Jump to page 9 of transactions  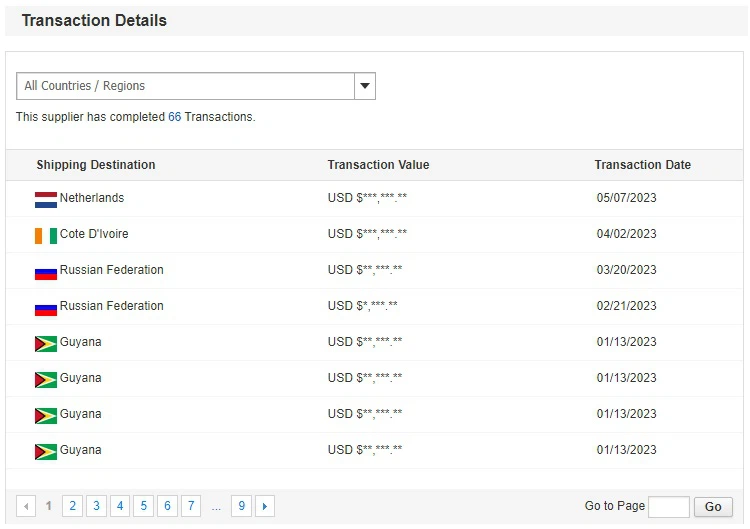(241, 506)
